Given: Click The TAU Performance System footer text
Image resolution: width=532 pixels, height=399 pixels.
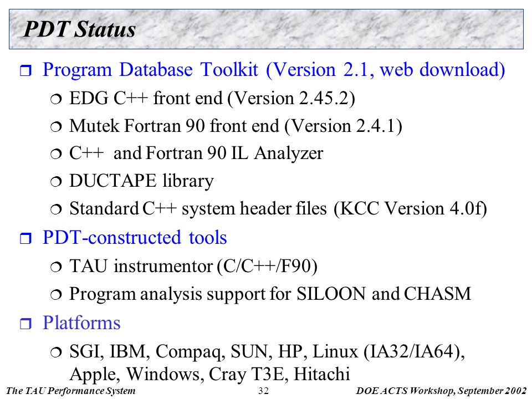Looking at the screenshot, I should coord(71,391).
